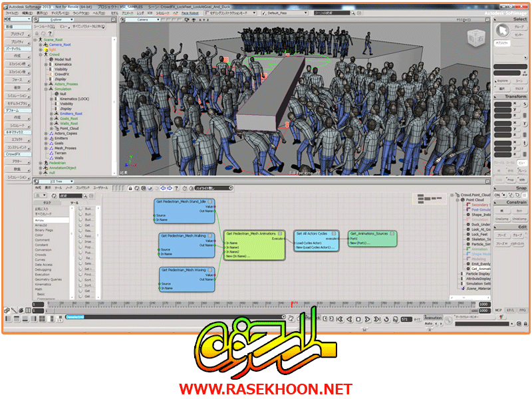Click the lock icon in the ICE Tree toolbar
Image resolution: width=532 pixels, height=399 pixels.
130,188
